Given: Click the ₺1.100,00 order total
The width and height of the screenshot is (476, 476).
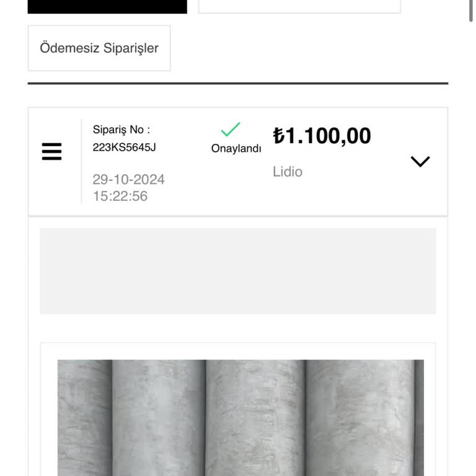Looking at the screenshot, I should (322, 136).
